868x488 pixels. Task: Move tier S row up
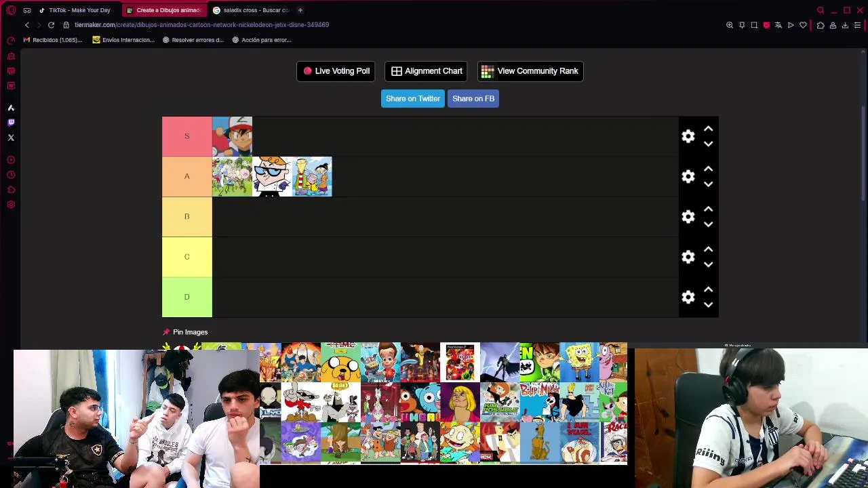pyautogui.click(x=708, y=129)
